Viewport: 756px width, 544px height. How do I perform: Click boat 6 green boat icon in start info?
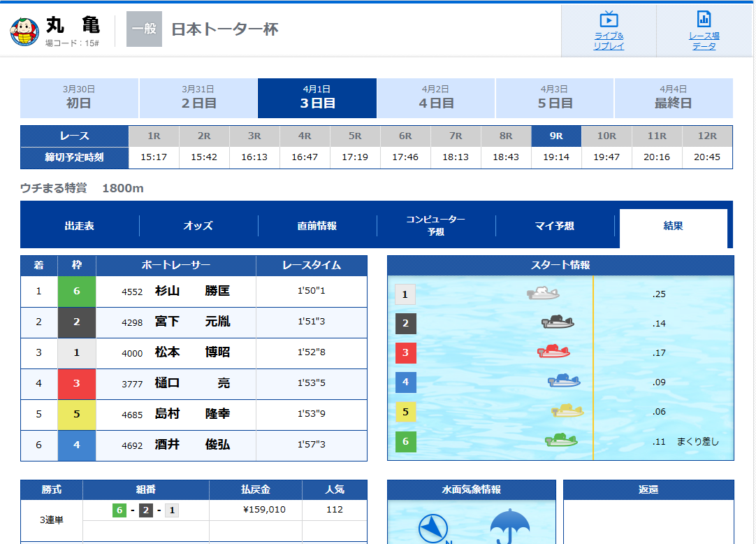(x=561, y=440)
